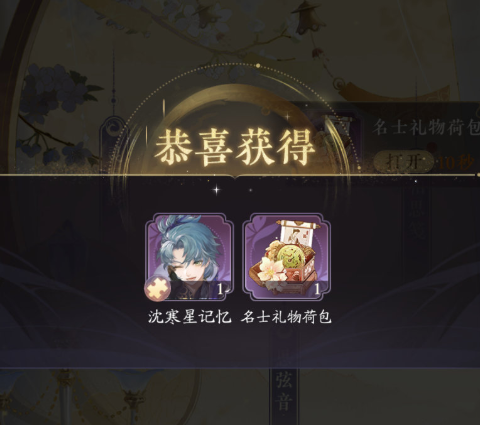
Task: Click the down-pointing notch on the golden divider
Action: click(236, 177)
